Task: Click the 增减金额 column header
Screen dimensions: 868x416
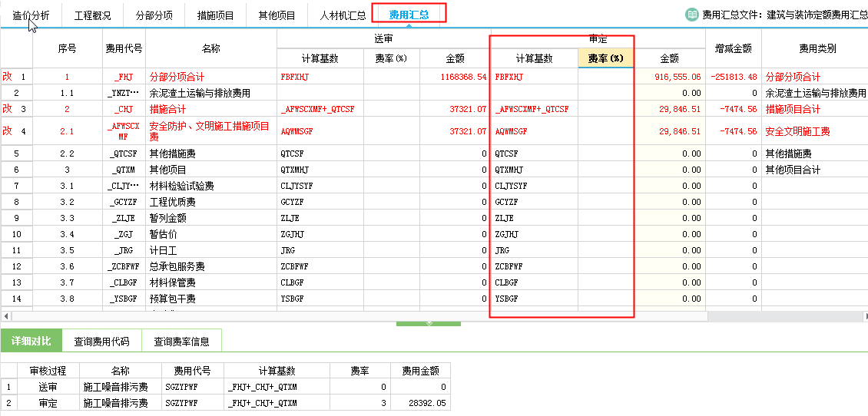Action: [x=733, y=48]
